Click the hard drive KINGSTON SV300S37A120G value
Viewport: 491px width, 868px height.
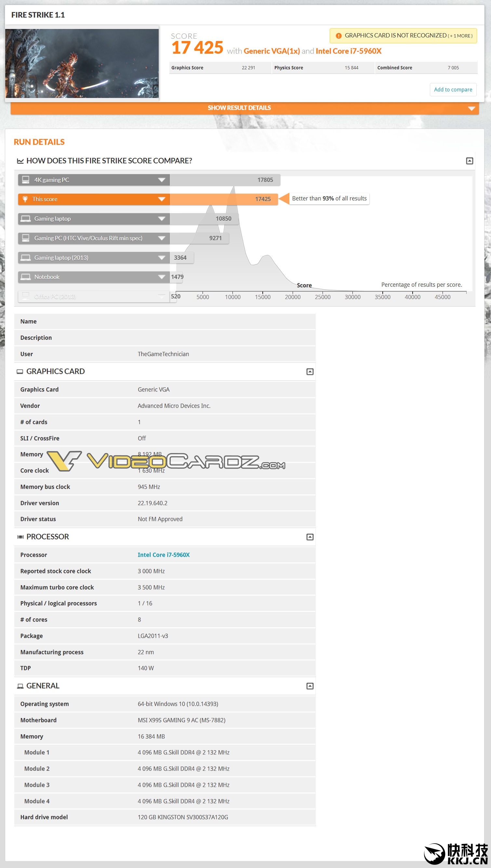tap(183, 817)
